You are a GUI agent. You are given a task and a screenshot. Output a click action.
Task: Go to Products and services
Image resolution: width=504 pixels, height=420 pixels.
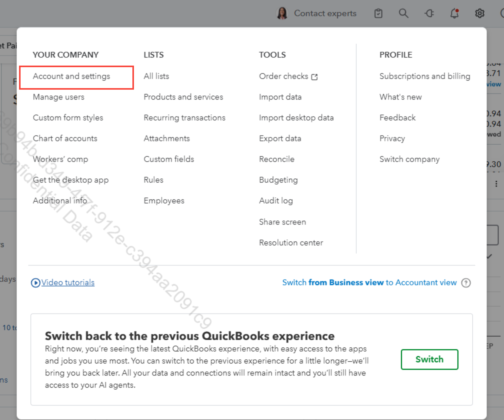tap(183, 97)
